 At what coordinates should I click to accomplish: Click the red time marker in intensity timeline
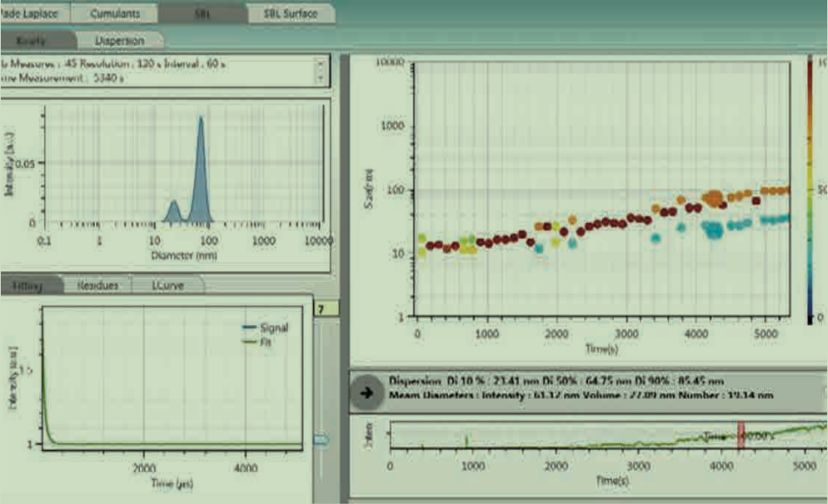click(x=742, y=436)
